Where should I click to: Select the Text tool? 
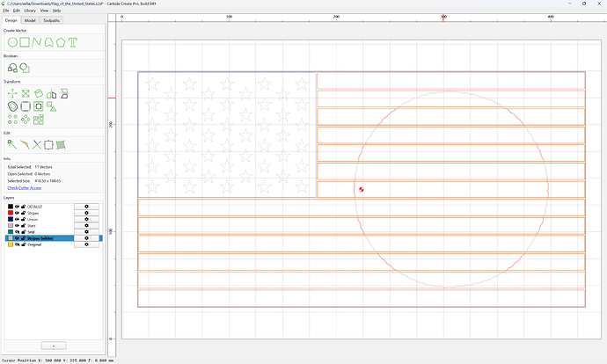point(73,42)
